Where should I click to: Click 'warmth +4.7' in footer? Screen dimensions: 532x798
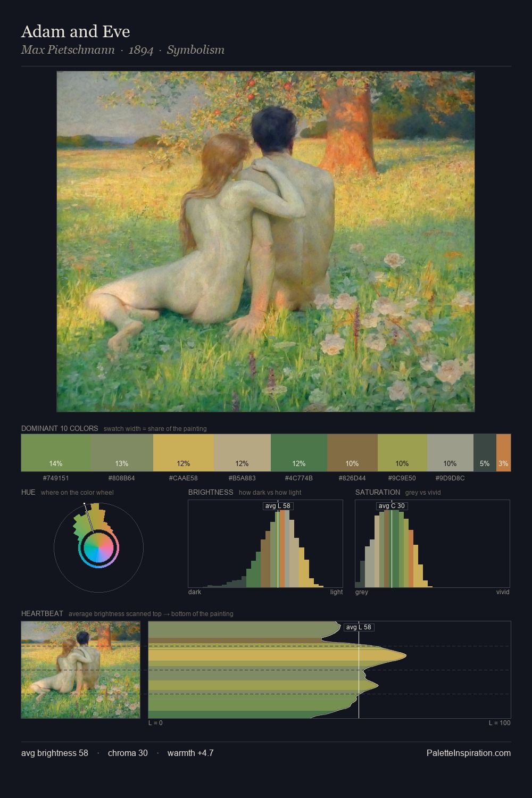pyautogui.click(x=190, y=753)
